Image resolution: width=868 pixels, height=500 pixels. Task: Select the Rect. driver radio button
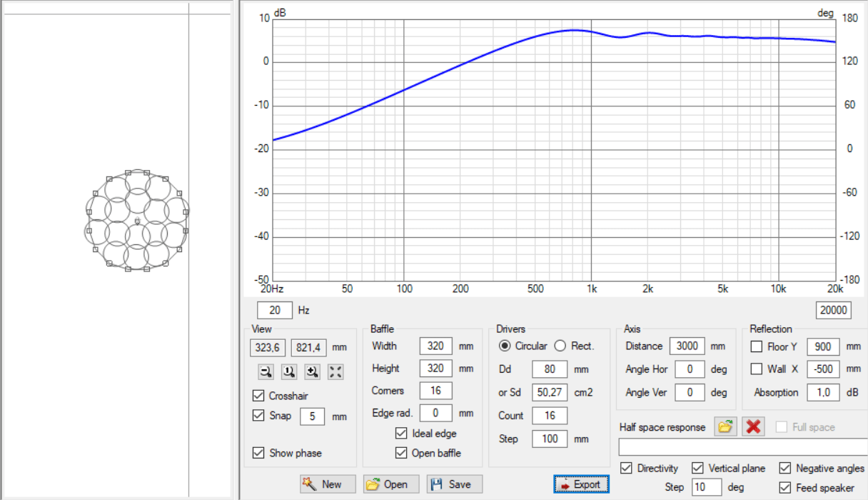coord(560,346)
